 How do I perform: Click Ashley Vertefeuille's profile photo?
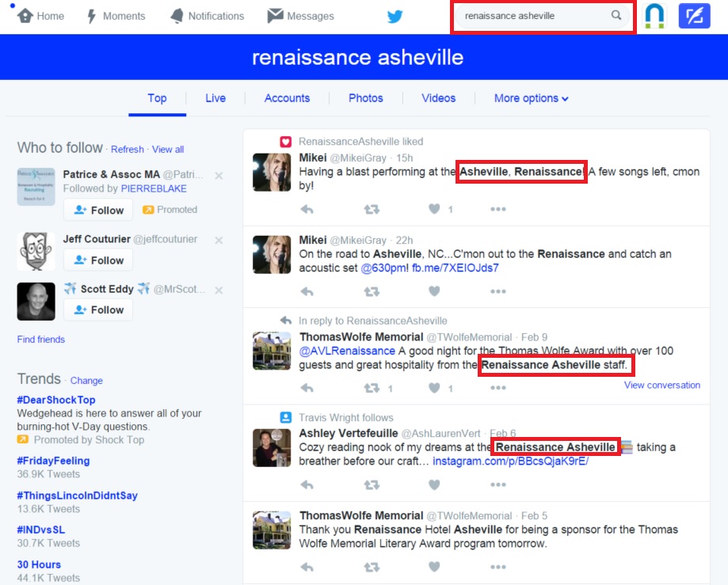click(272, 448)
